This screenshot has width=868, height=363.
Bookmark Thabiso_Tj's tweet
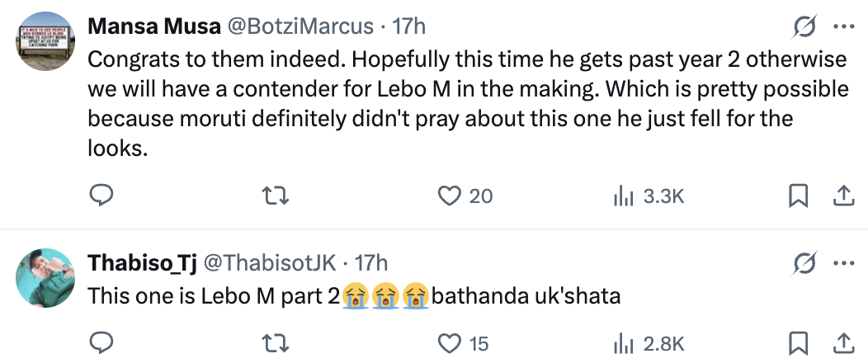[799, 343]
